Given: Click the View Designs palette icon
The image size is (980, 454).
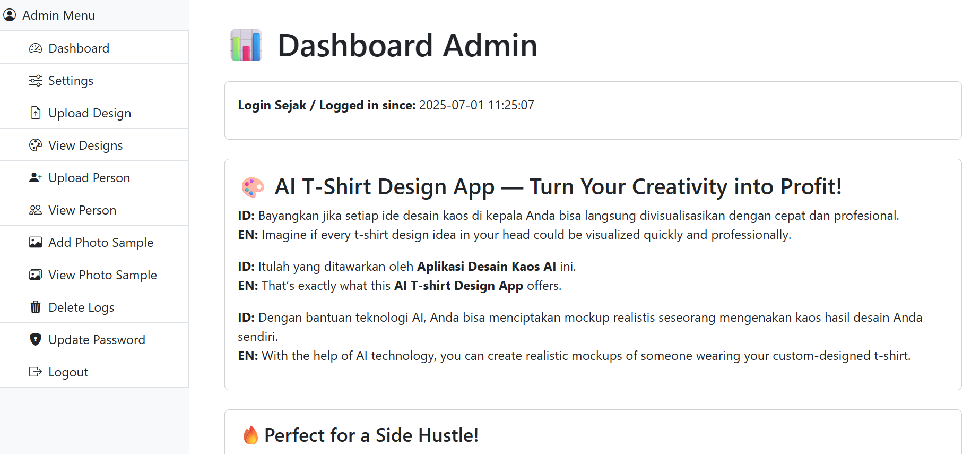Looking at the screenshot, I should tap(36, 145).
